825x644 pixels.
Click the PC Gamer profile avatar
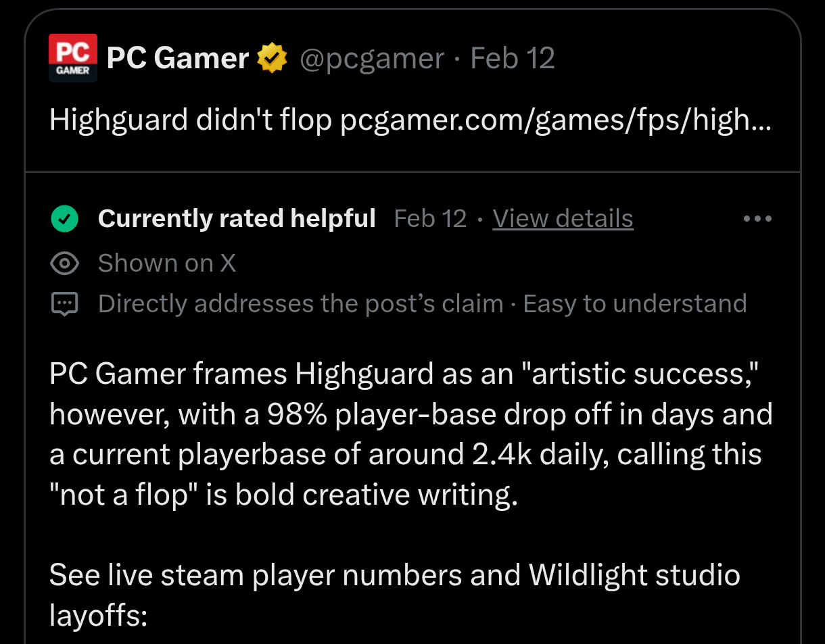(x=73, y=58)
